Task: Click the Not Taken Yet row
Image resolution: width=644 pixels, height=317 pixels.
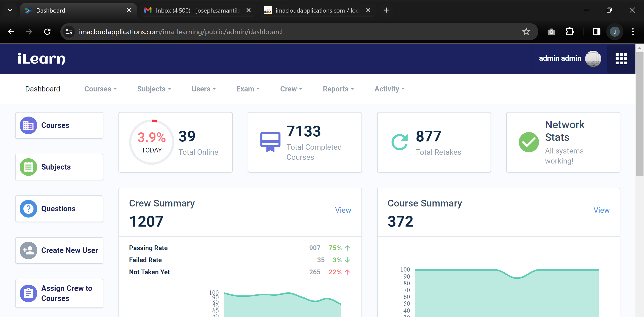Action: pos(240,272)
